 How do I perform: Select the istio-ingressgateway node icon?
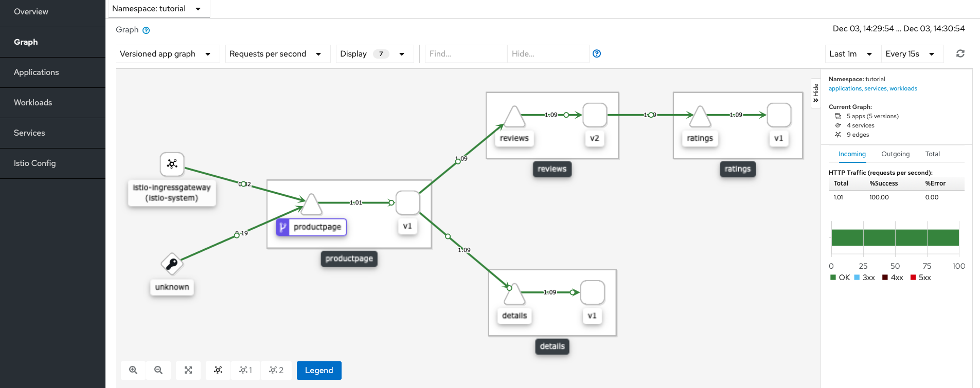(172, 164)
